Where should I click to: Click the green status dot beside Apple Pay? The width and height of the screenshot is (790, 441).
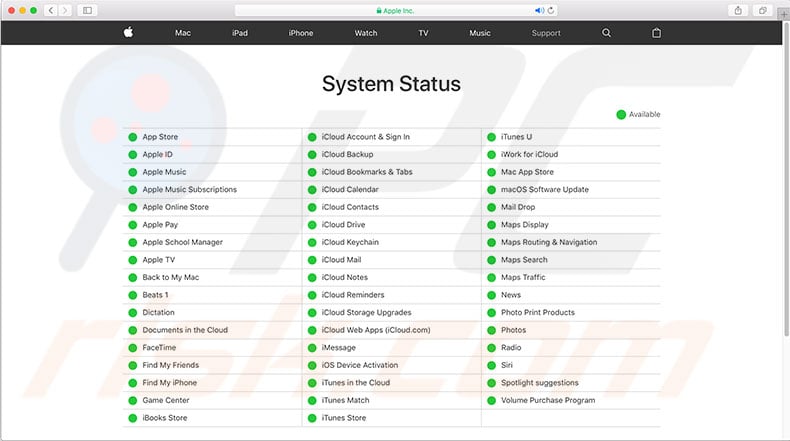(133, 225)
